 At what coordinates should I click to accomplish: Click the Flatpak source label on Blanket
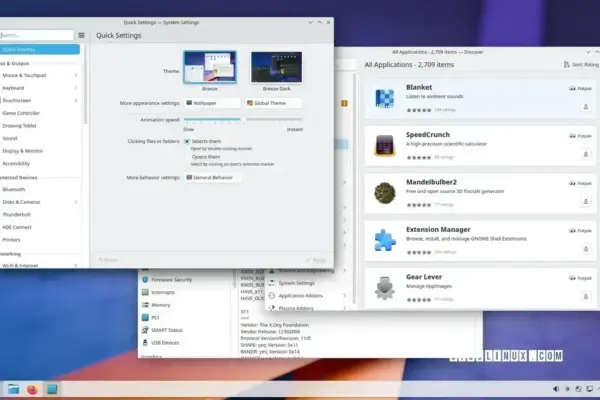coord(580,88)
